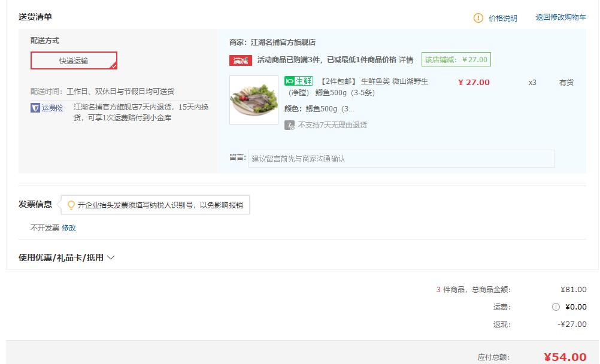Click cashback value -¥27.00
This screenshot has width=600, height=364.
[x=572, y=324]
